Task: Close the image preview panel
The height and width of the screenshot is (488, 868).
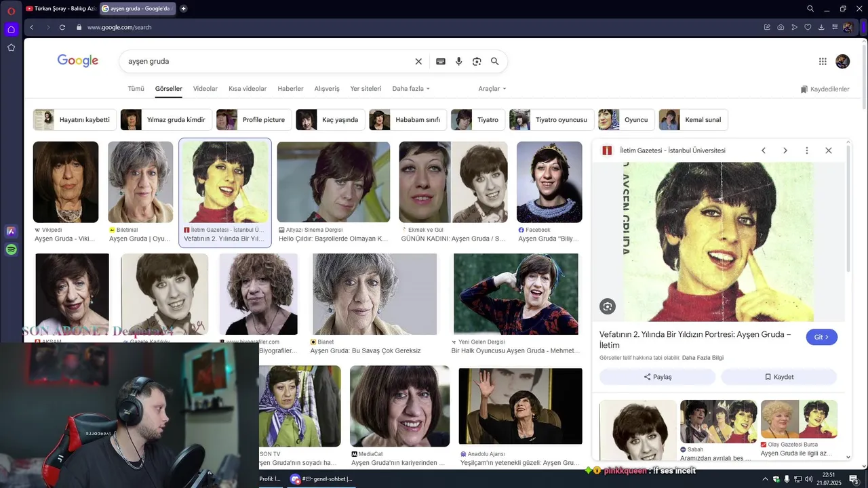Action: click(x=829, y=150)
